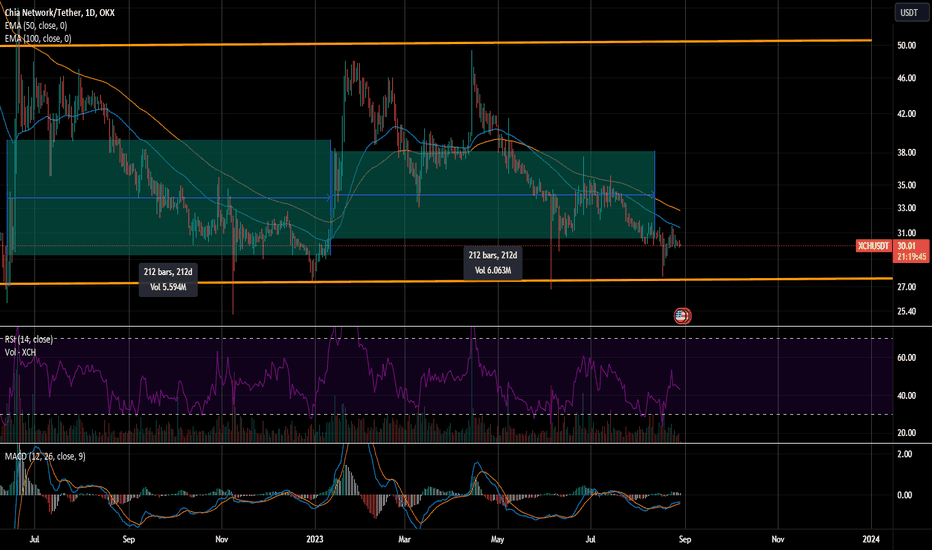The height and width of the screenshot is (550, 932).
Task: Click the Nov label left of 2023 on the time axis
Action: [222, 540]
